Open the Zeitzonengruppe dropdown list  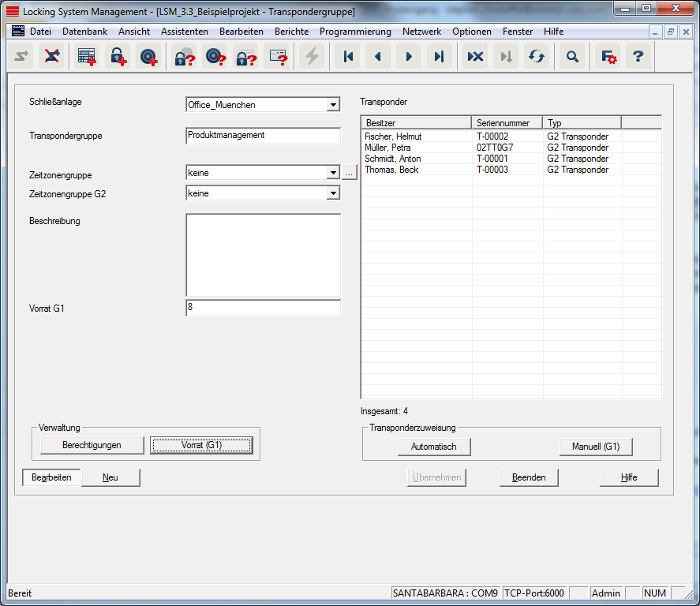pos(333,173)
